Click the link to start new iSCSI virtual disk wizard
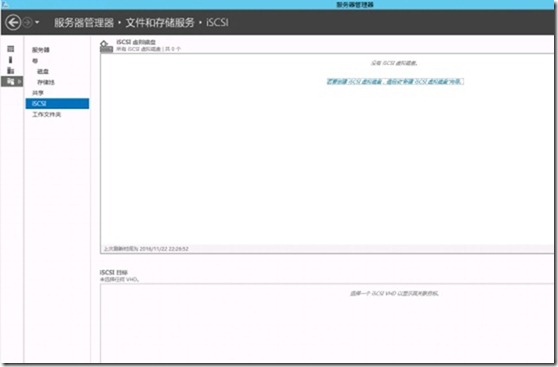This screenshot has height=367, width=558. [x=395, y=82]
